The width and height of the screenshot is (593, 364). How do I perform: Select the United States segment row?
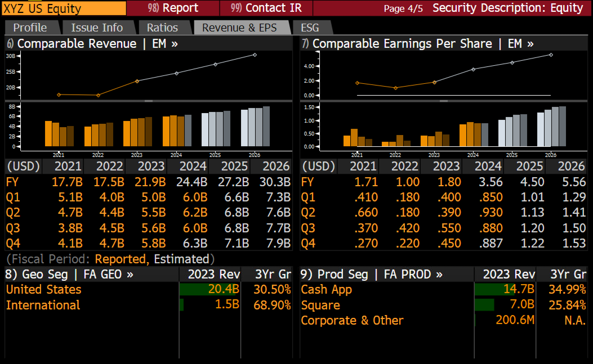coord(148,289)
